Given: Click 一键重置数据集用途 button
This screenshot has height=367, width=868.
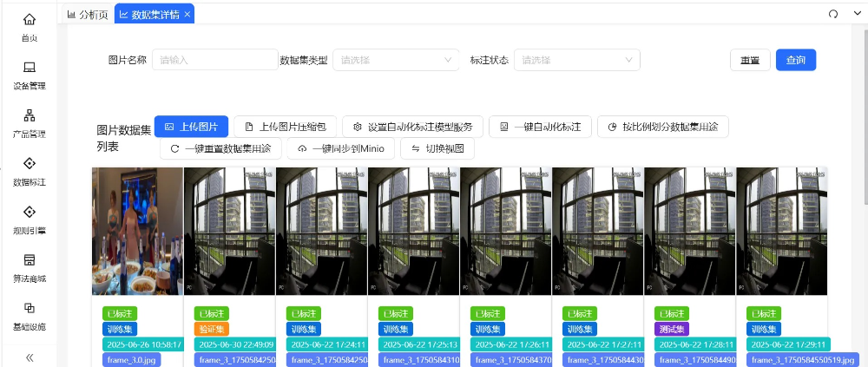Looking at the screenshot, I should [220, 148].
